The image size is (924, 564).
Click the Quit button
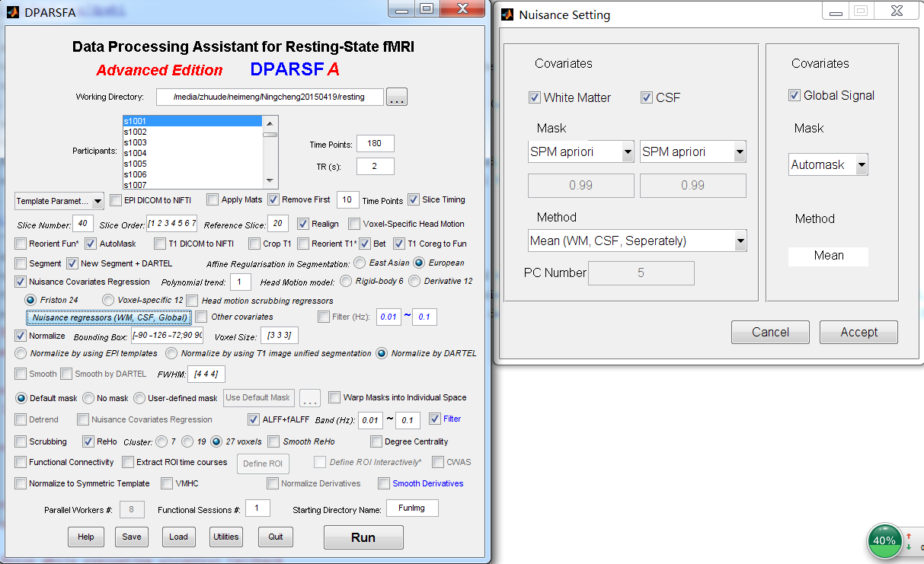point(276,537)
